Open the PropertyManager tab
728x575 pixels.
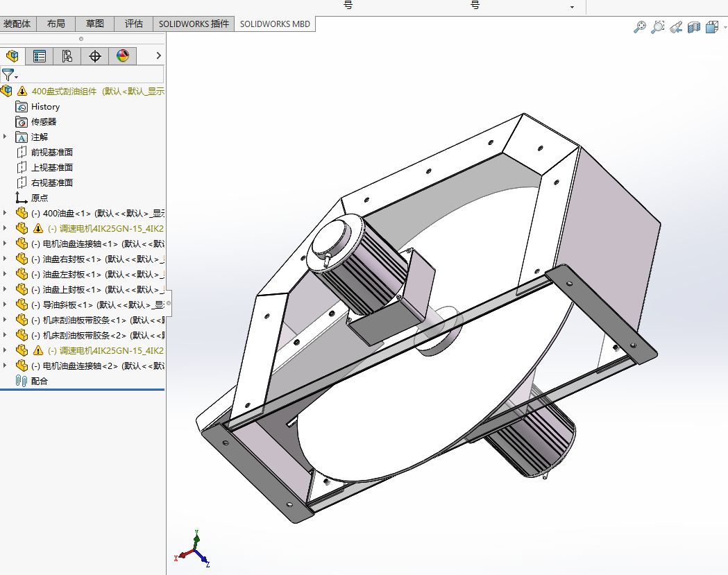pyautogui.click(x=40, y=56)
